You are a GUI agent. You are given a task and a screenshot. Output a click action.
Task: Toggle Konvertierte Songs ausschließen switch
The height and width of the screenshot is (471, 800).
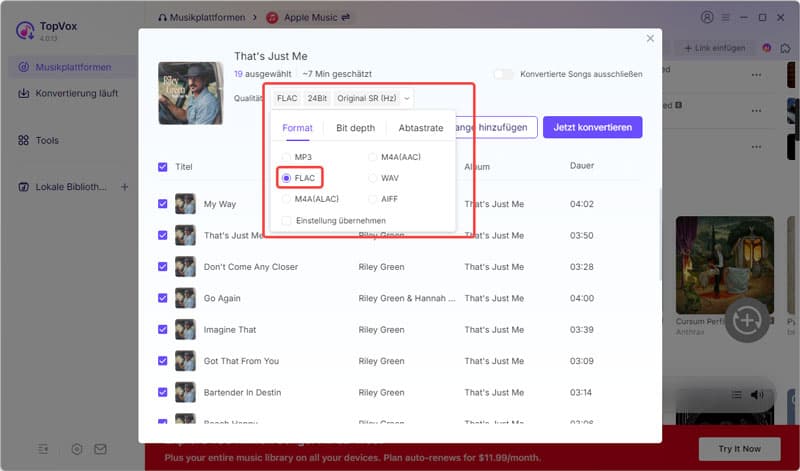[x=504, y=74]
